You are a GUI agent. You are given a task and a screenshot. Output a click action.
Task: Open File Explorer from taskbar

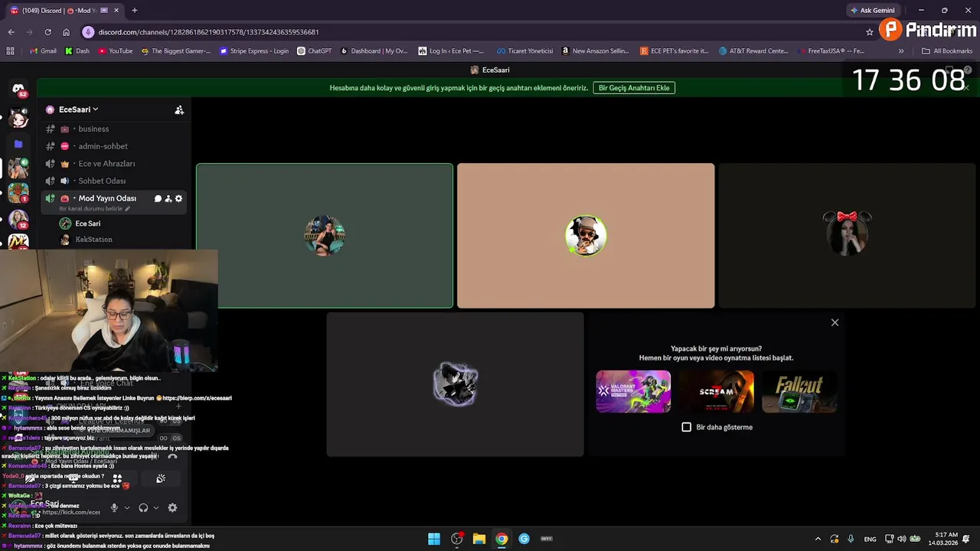pos(479,539)
